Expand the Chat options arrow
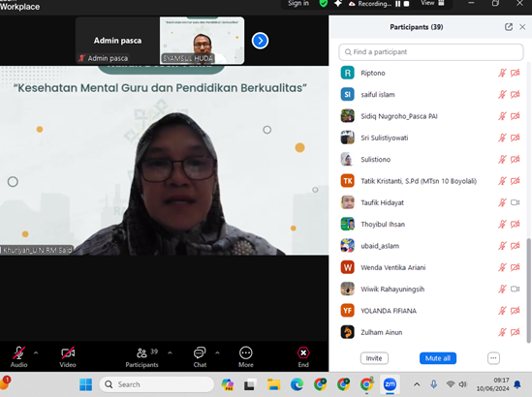 [217, 352]
